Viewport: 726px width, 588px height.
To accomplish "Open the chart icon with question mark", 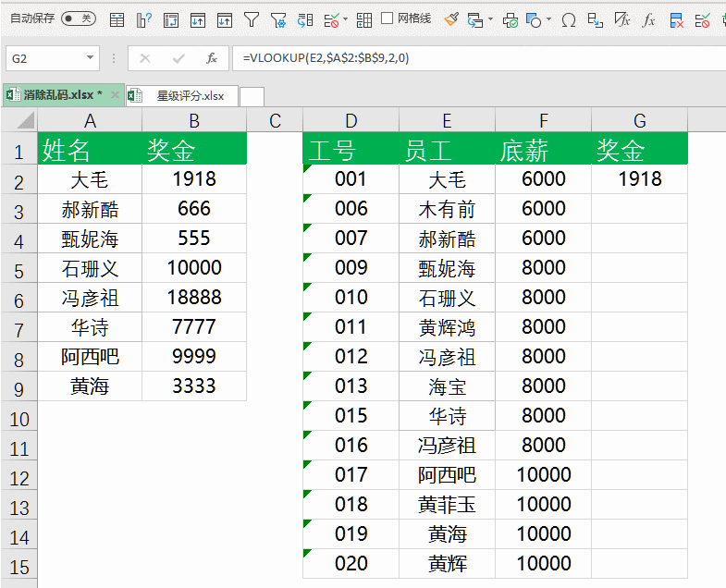I will [144, 20].
